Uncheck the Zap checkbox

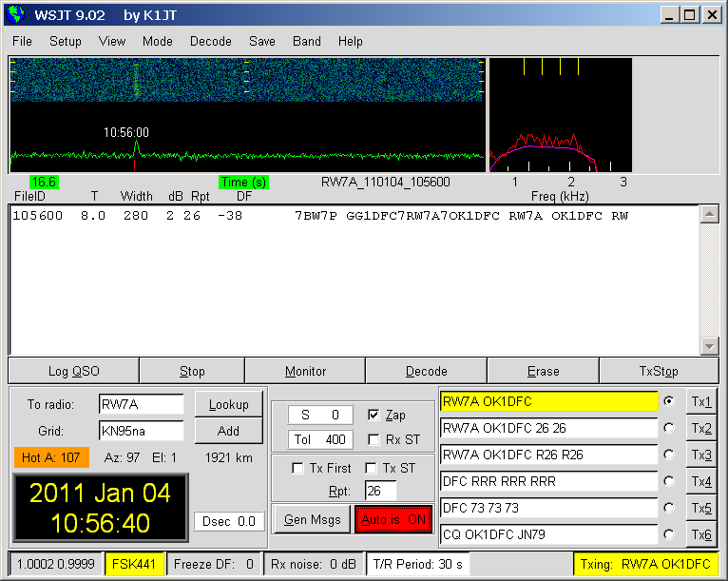374,415
